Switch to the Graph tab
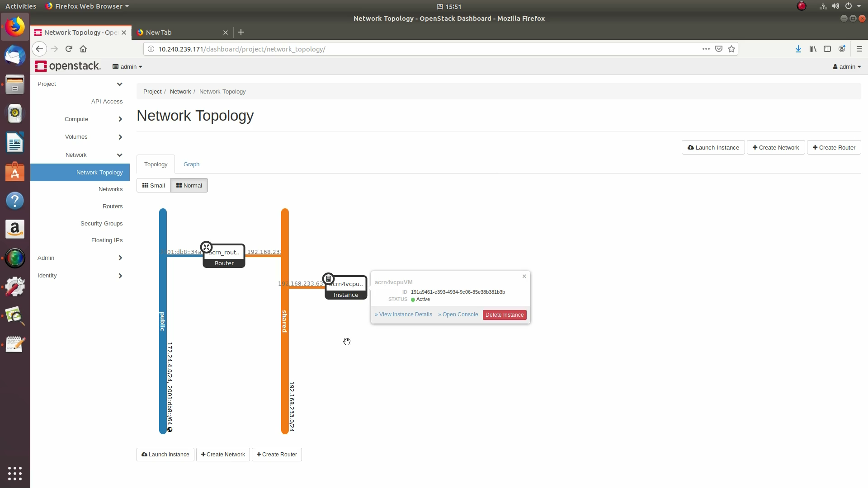 click(191, 164)
